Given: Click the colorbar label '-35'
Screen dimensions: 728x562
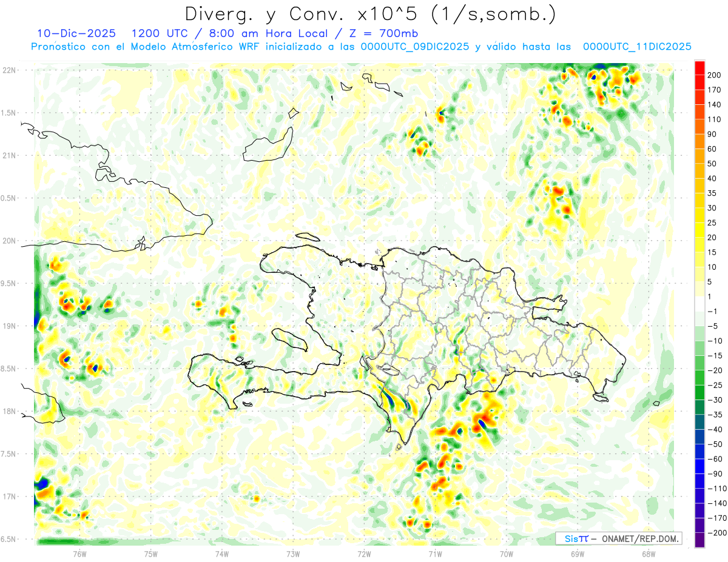Looking at the screenshot, I should pyautogui.click(x=715, y=415).
